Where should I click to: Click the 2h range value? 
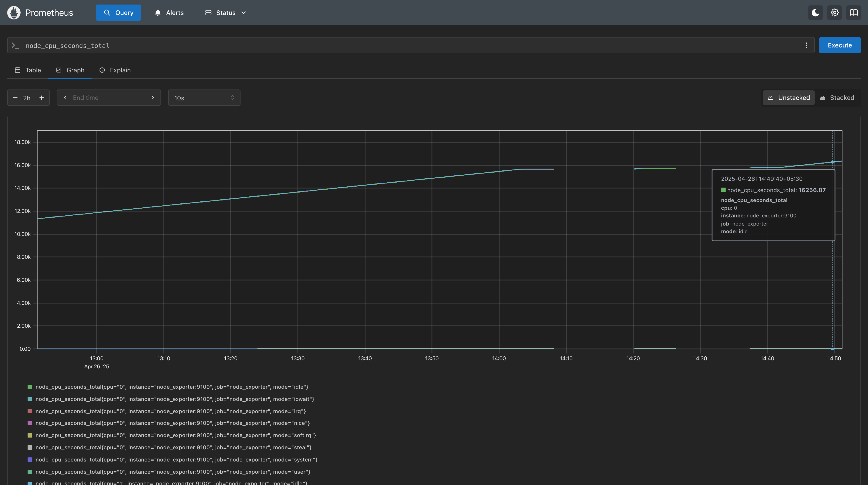pyautogui.click(x=27, y=98)
